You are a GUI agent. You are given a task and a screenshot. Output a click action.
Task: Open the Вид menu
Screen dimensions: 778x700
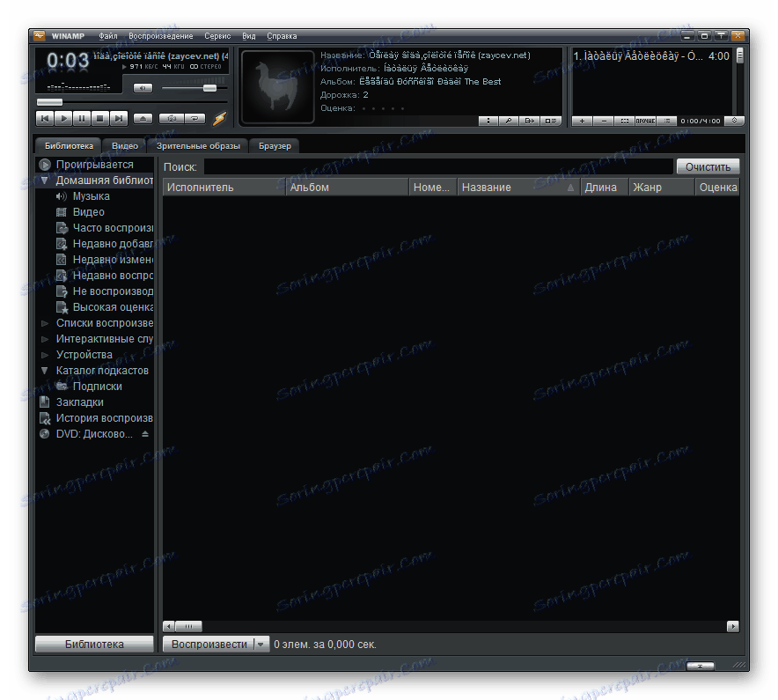248,36
